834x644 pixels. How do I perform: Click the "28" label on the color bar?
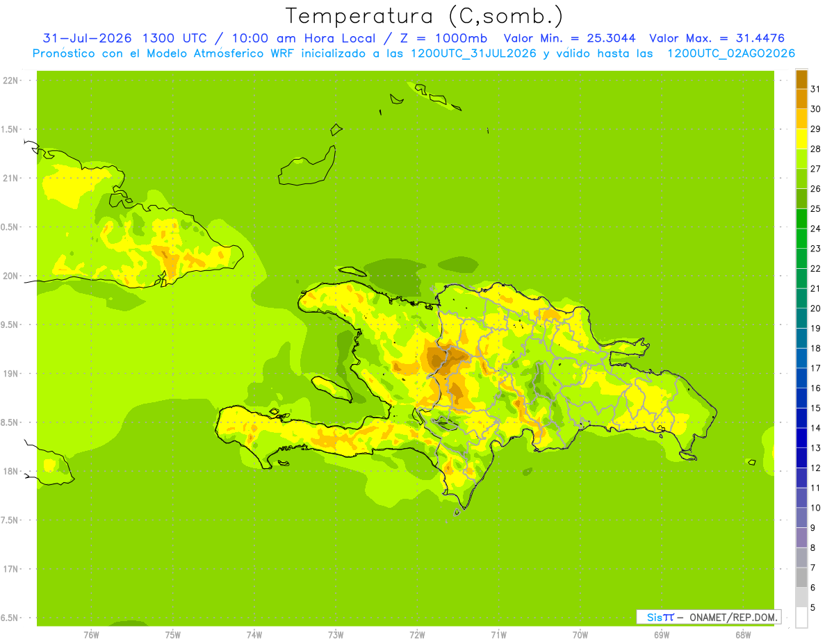tap(815, 149)
